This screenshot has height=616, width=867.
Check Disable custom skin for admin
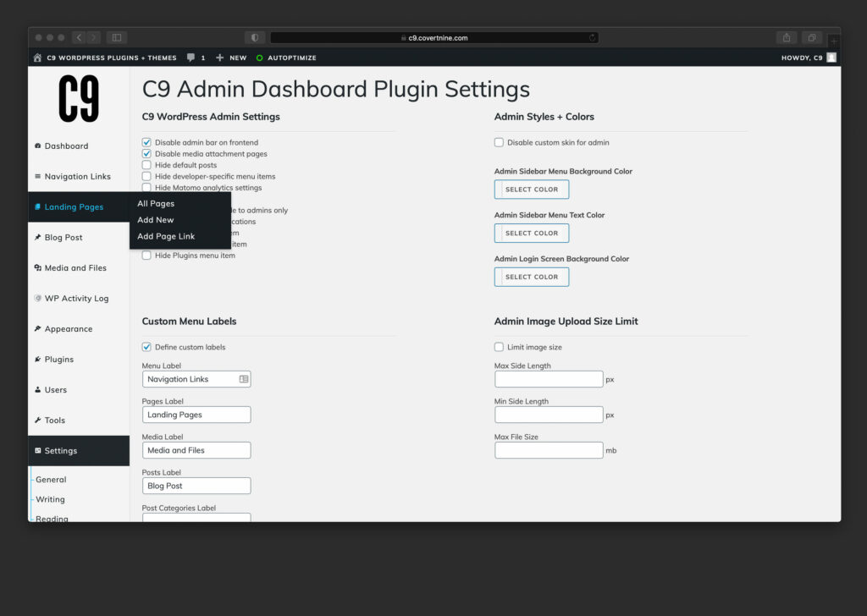pyautogui.click(x=499, y=142)
